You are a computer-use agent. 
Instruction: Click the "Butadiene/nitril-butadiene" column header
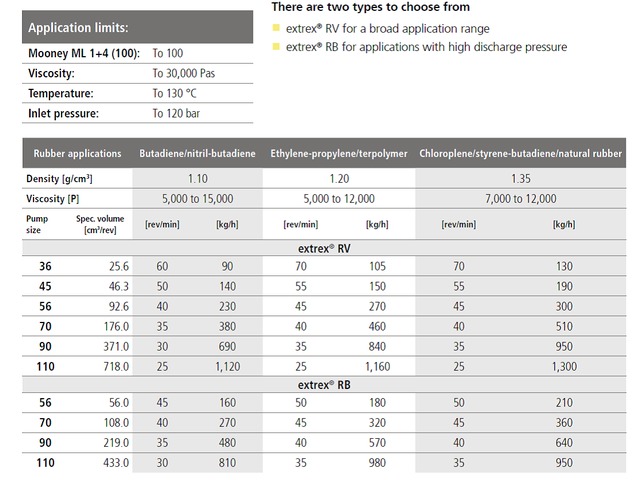197,153
